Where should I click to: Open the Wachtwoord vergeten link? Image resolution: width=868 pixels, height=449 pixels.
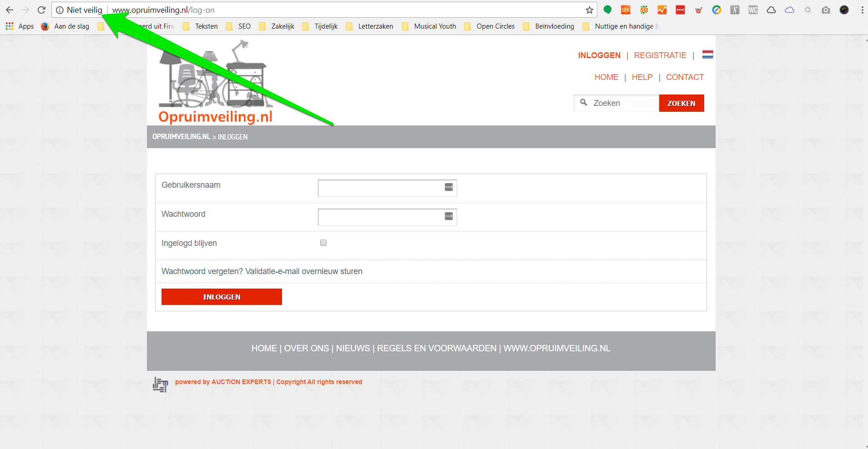coord(202,271)
